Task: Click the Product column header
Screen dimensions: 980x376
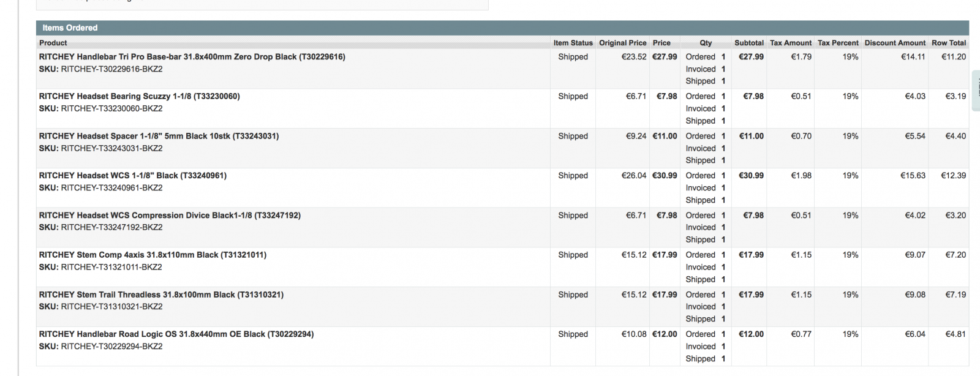Action: [x=53, y=43]
